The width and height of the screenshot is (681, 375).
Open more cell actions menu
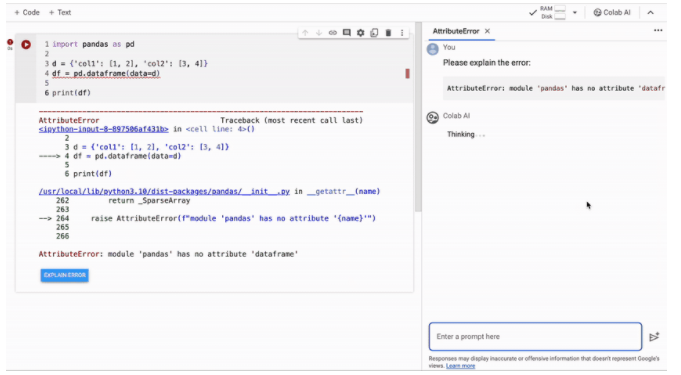(x=402, y=33)
